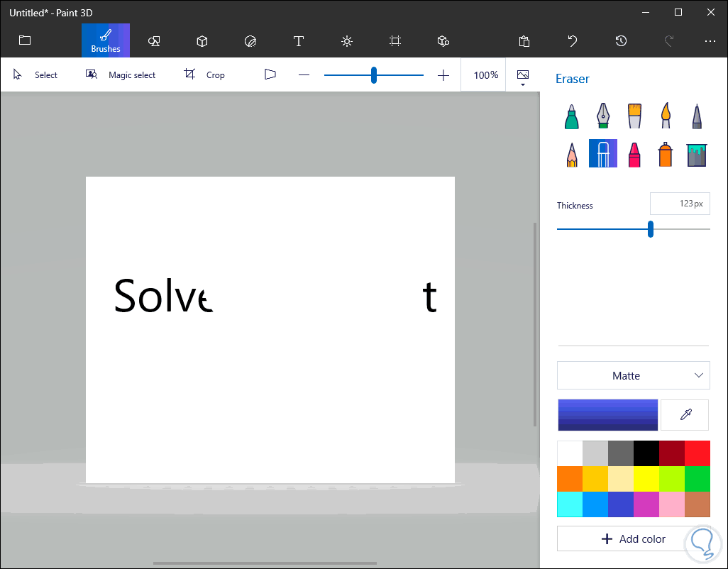728x569 pixels.
Task: Open the 3D shapes tab
Action: 202,41
